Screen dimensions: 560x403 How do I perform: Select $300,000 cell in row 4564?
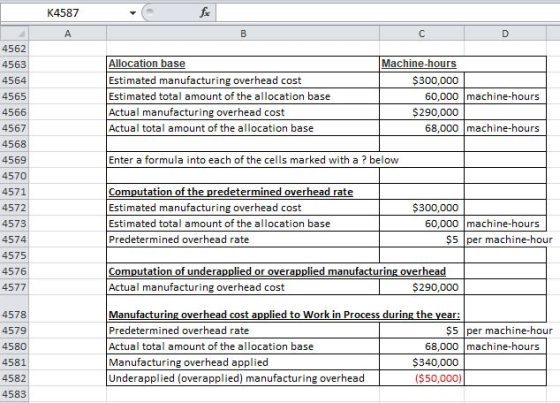coord(422,80)
